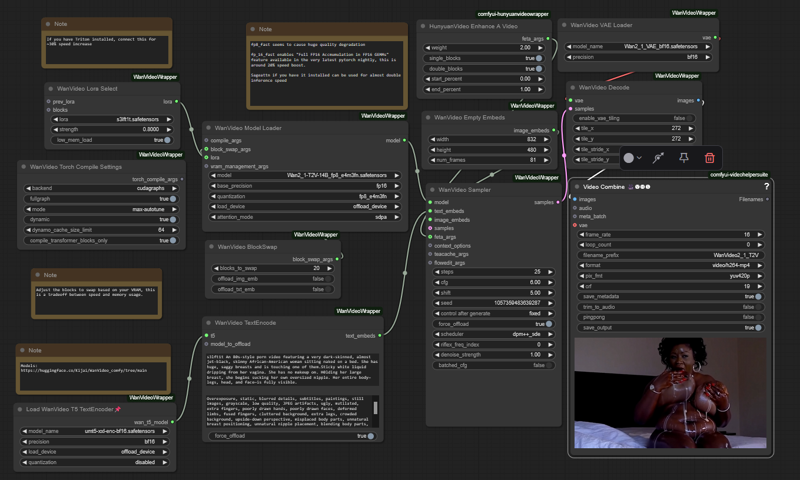
Task: Collapse the WanVideo Sampler node dot
Action: point(434,189)
